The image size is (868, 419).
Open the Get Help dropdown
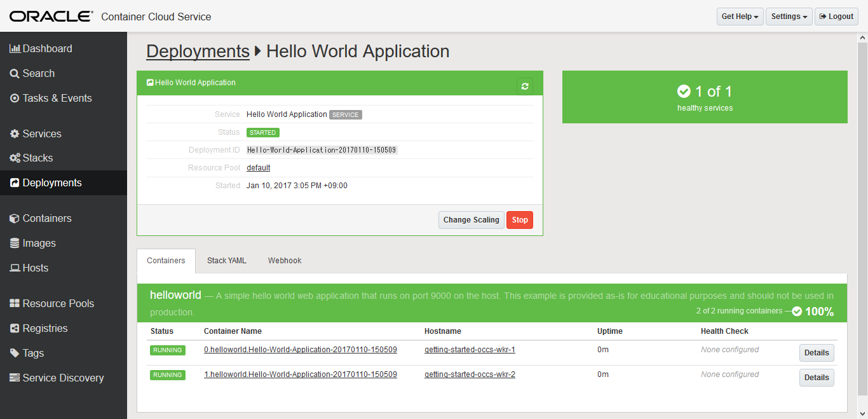coord(740,17)
